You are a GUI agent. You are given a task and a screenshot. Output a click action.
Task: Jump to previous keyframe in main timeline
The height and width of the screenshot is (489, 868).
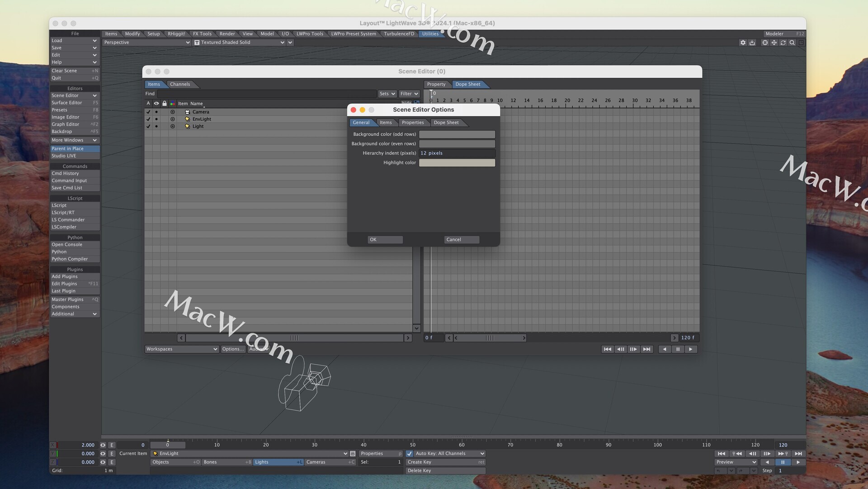pos(737,454)
